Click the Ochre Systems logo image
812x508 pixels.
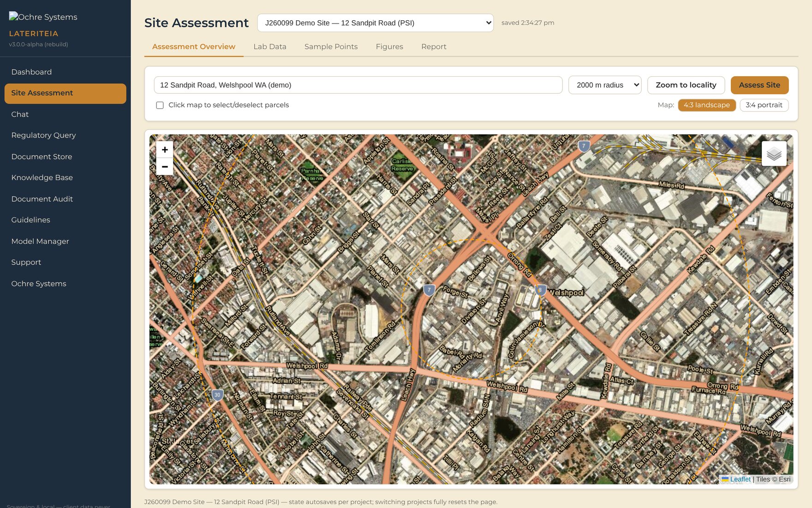[x=43, y=17]
